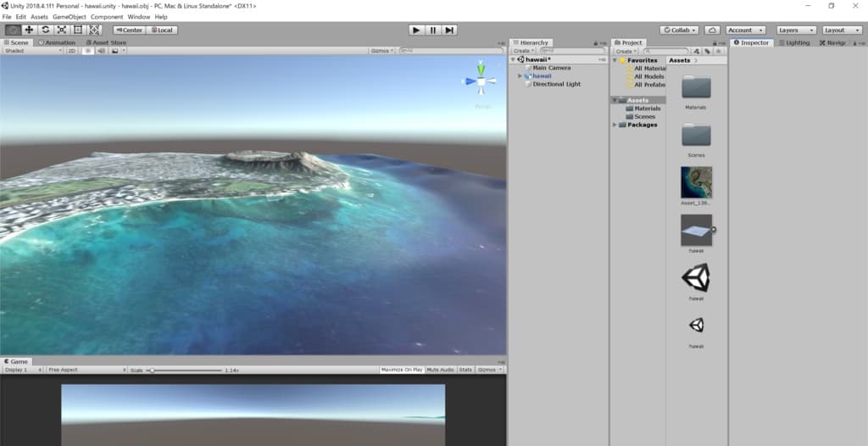
Task: Toggle 2D view mode in Scene
Action: pyautogui.click(x=72, y=51)
